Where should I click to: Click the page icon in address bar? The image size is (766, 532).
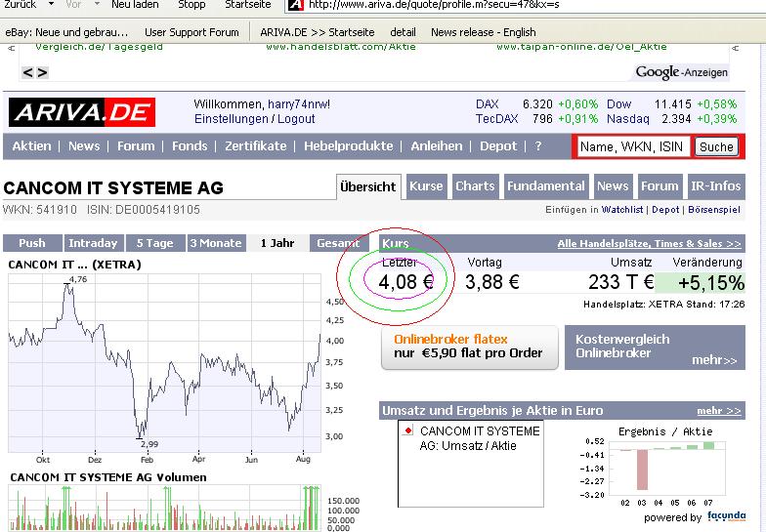pos(293,5)
